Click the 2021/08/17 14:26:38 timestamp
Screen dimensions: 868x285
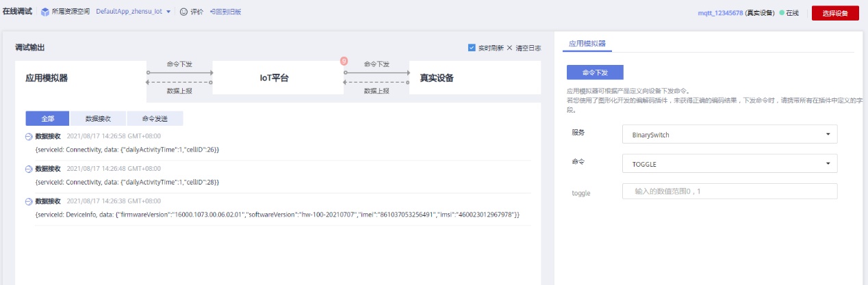coord(114,202)
